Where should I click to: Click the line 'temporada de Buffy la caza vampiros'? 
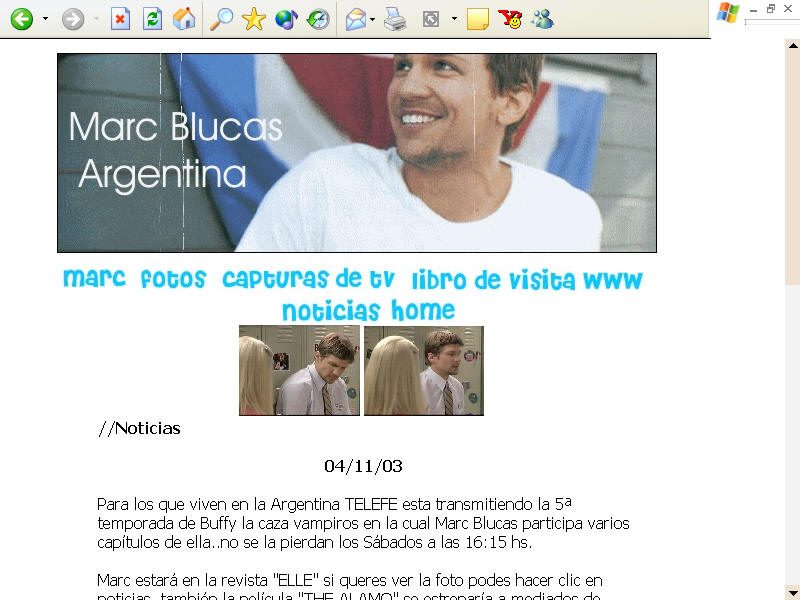click(363, 523)
